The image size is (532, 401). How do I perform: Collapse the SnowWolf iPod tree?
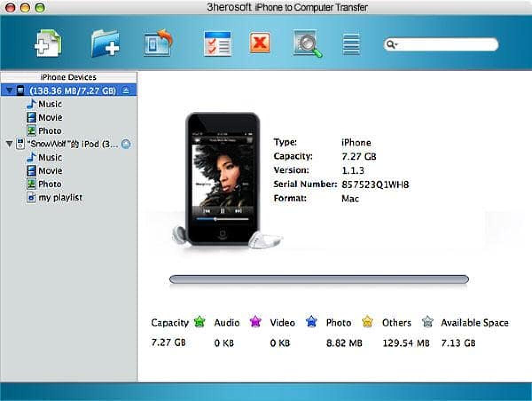tap(10, 144)
